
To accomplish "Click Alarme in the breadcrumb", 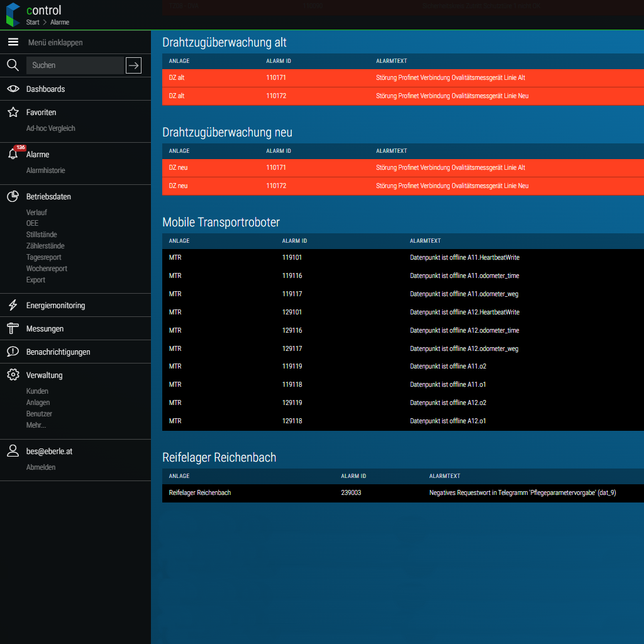I will pyautogui.click(x=60, y=22).
